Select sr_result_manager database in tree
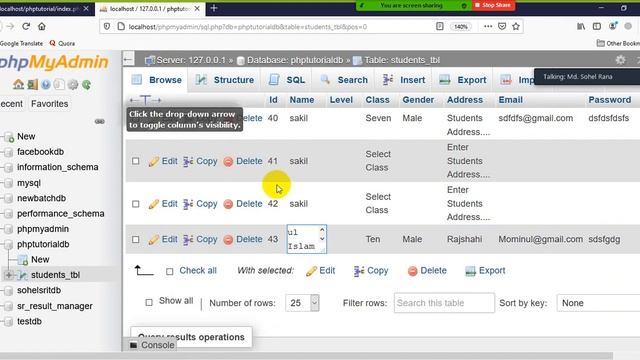This screenshot has width=640, height=360. tap(55, 306)
